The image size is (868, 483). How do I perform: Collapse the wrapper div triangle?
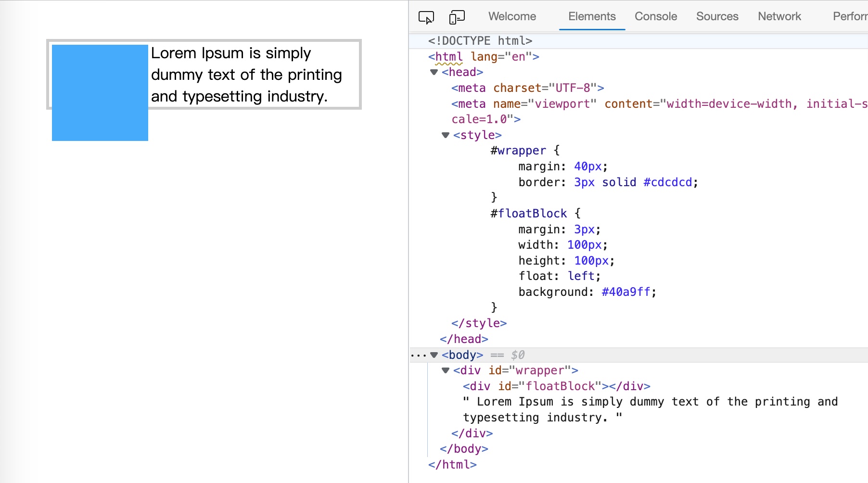446,370
